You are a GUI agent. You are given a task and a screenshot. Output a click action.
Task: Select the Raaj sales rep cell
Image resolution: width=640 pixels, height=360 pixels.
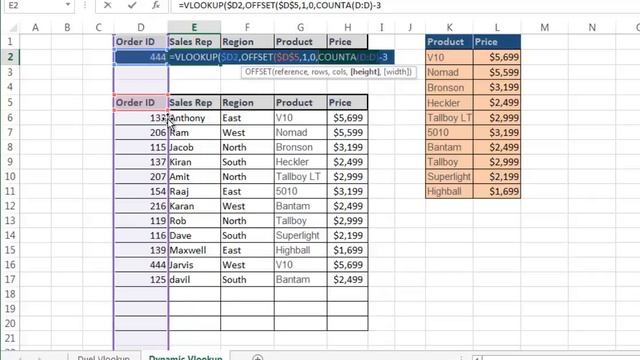(x=194, y=191)
